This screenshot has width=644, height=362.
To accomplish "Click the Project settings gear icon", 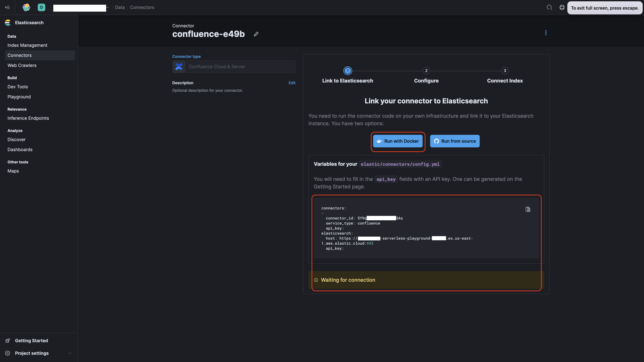I will [8, 353].
